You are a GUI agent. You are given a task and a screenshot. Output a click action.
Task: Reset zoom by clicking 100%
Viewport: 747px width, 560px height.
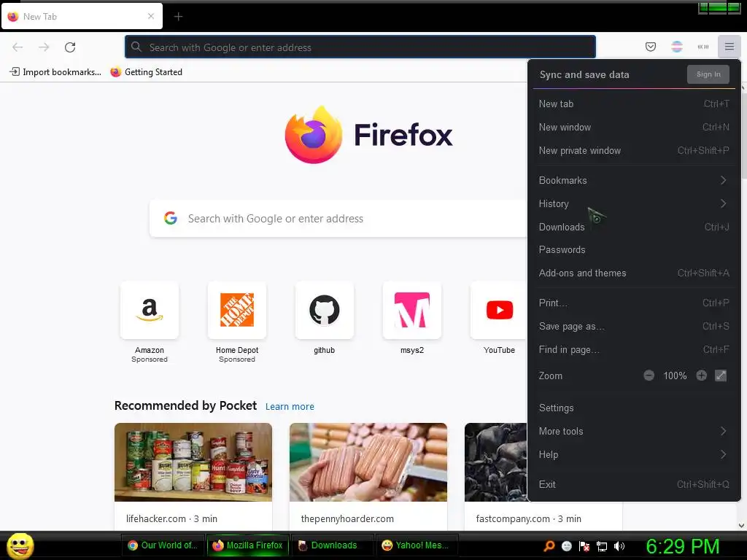coord(675,376)
